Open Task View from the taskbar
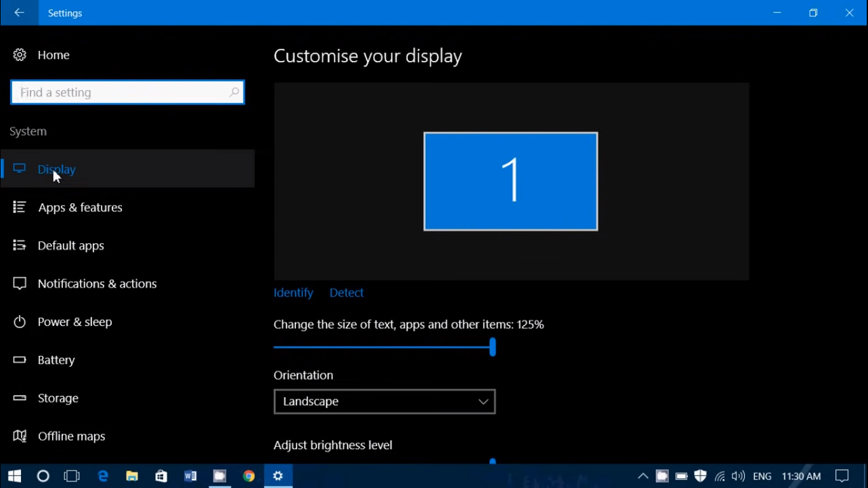The image size is (868, 488). (72, 476)
